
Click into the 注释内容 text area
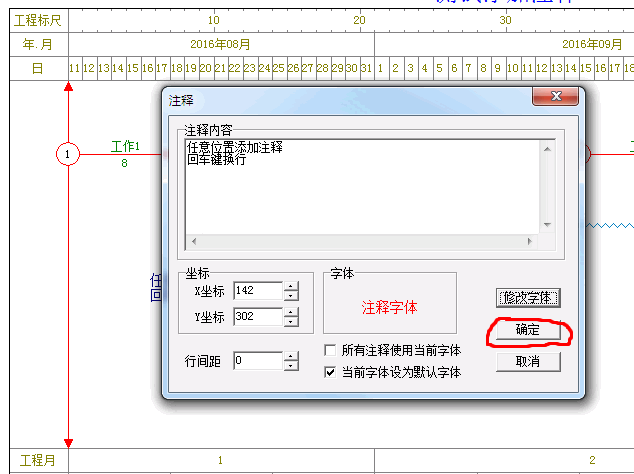click(360, 190)
